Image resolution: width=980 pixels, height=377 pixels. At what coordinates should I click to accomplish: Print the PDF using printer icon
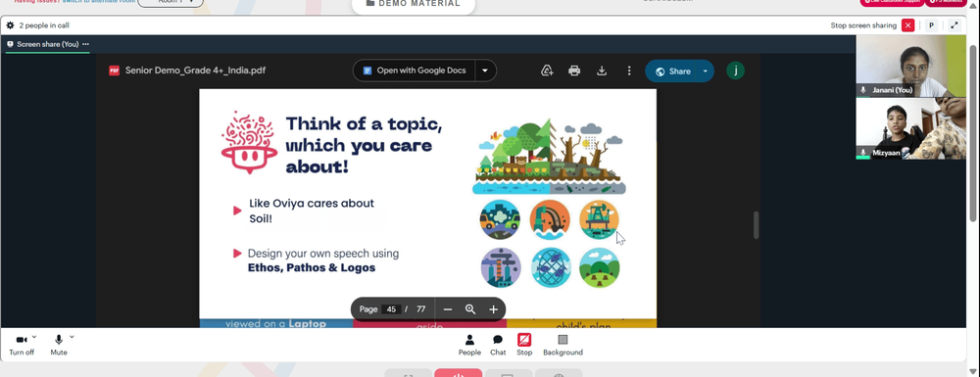pos(574,71)
